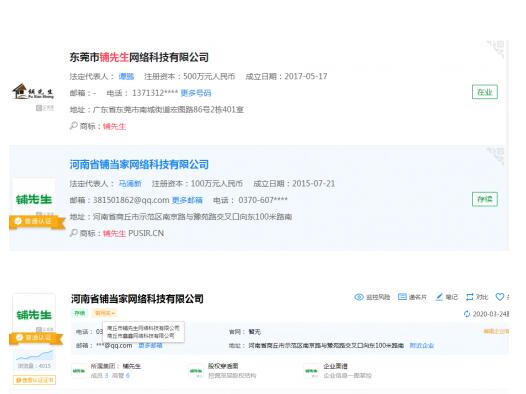Screen dimensions: 526x394
Task: Click 铺先生 house logo of Dongguan company
Action: coord(33,92)
